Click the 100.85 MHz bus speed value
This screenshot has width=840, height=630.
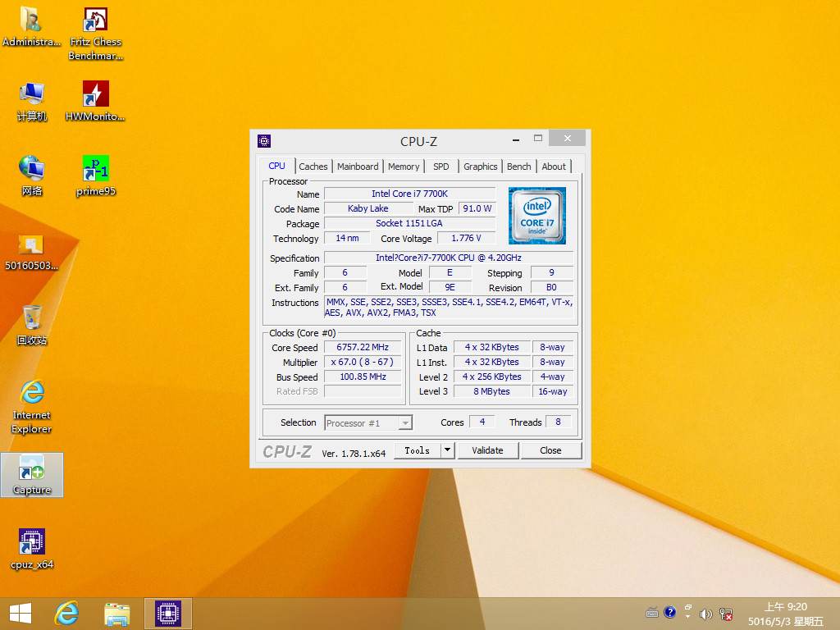(x=363, y=377)
